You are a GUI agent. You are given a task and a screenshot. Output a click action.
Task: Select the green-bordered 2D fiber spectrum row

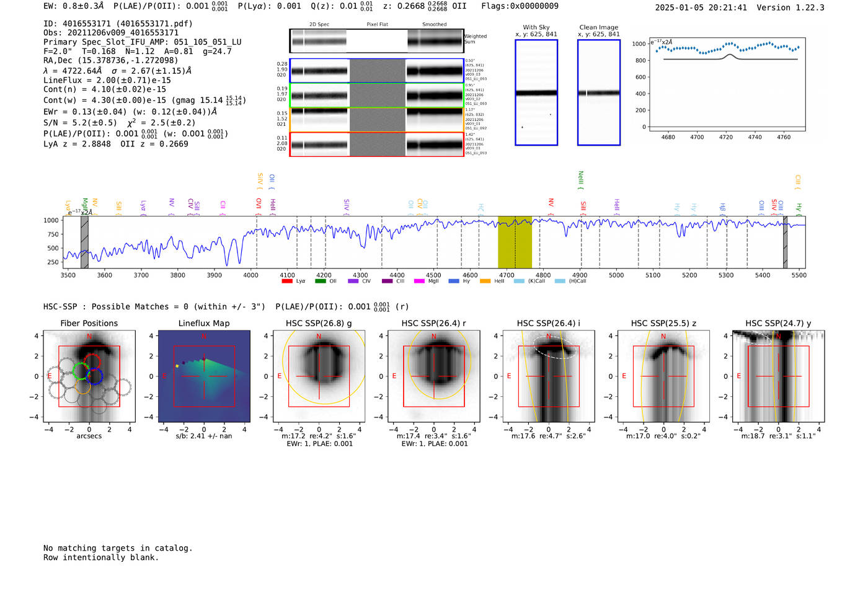(376, 96)
